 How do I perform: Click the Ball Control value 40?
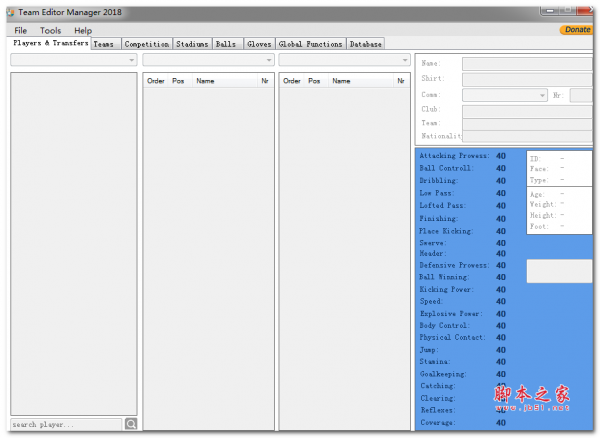(x=501, y=168)
